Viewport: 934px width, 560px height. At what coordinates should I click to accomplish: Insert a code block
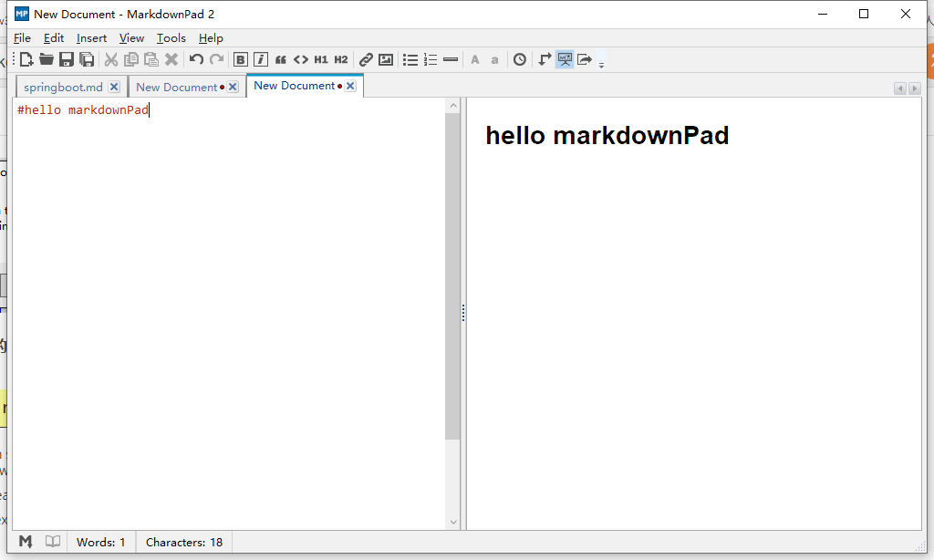coord(301,59)
